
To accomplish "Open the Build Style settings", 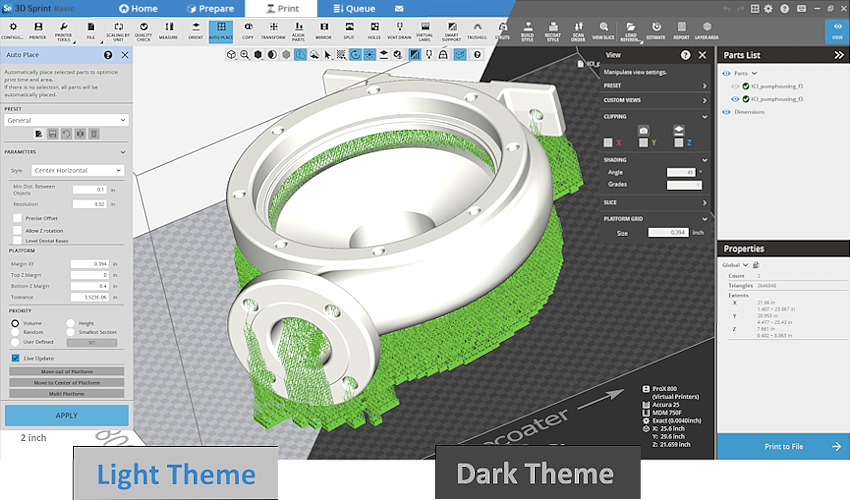I will click(527, 32).
